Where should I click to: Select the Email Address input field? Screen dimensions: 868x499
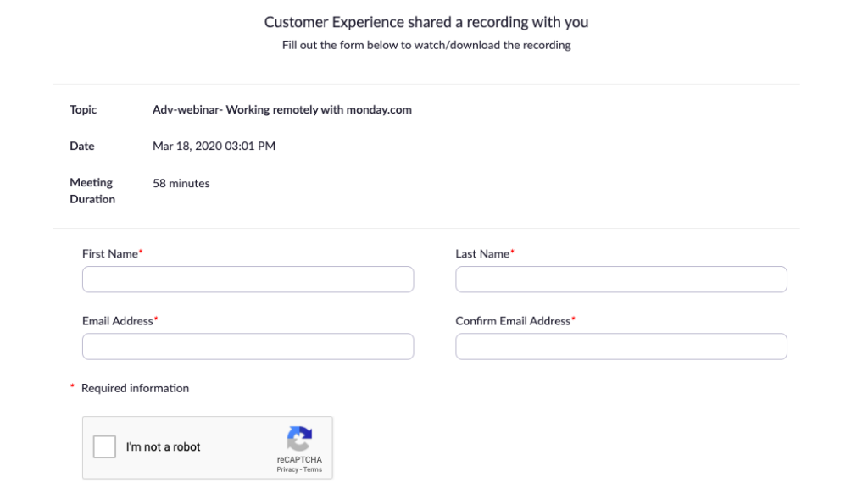click(x=248, y=347)
